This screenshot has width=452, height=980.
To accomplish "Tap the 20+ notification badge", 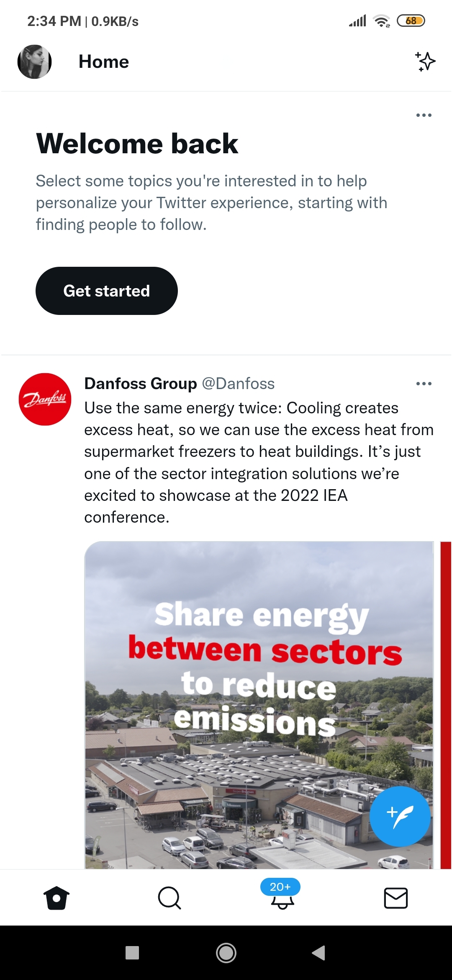I will (x=280, y=887).
